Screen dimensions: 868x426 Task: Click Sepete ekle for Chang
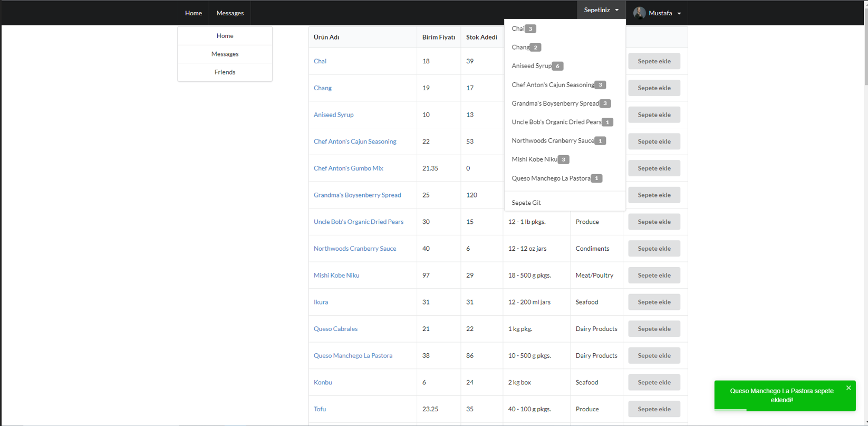pyautogui.click(x=654, y=88)
